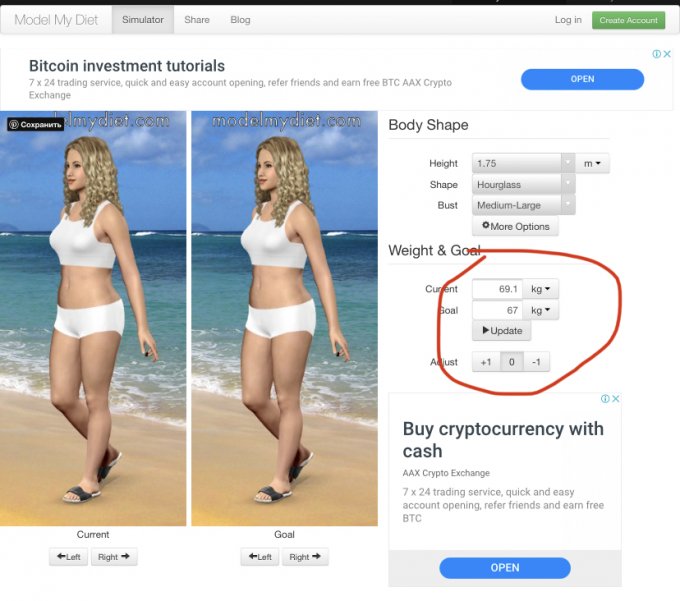Image resolution: width=680 pixels, height=601 pixels.
Task: Click the AdChoices info icon on top banner
Action: [x=657, y=54]
